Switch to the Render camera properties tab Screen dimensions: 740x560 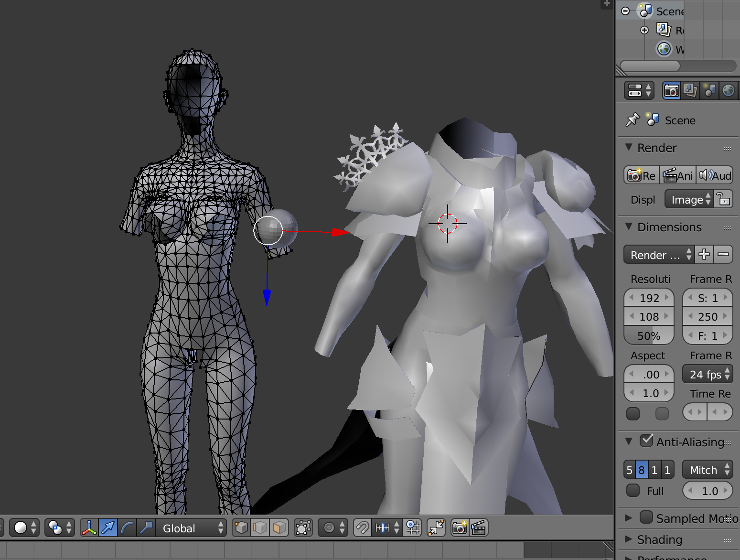[x=671, y=90]
